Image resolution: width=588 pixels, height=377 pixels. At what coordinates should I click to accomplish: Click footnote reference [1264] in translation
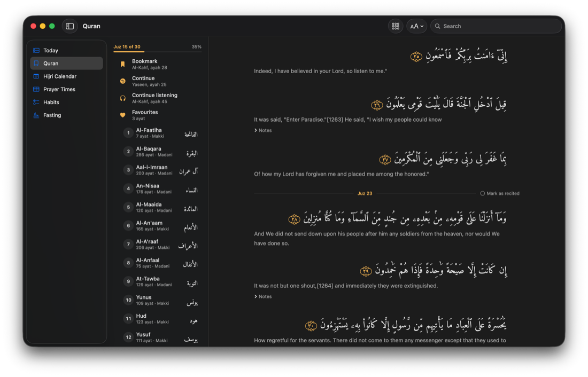325,286
